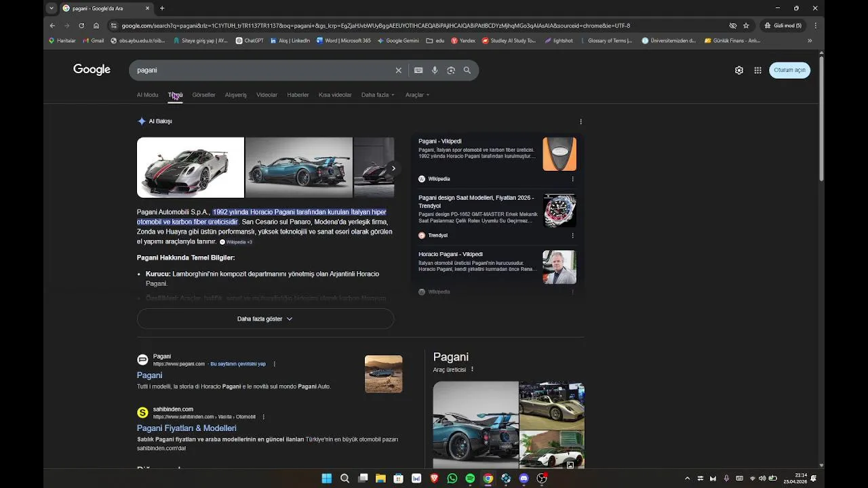Click the Oturum açın sign-in button
This screenshot has height=488, width=868.
coord(789,70)
